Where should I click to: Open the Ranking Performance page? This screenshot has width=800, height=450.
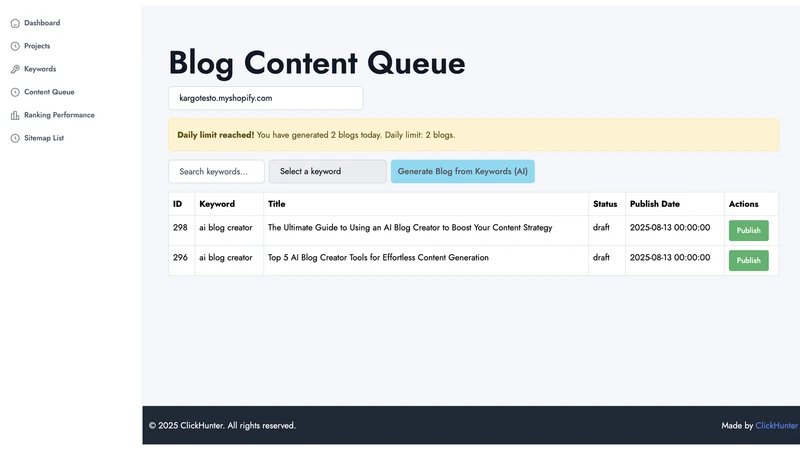[59, 115]
